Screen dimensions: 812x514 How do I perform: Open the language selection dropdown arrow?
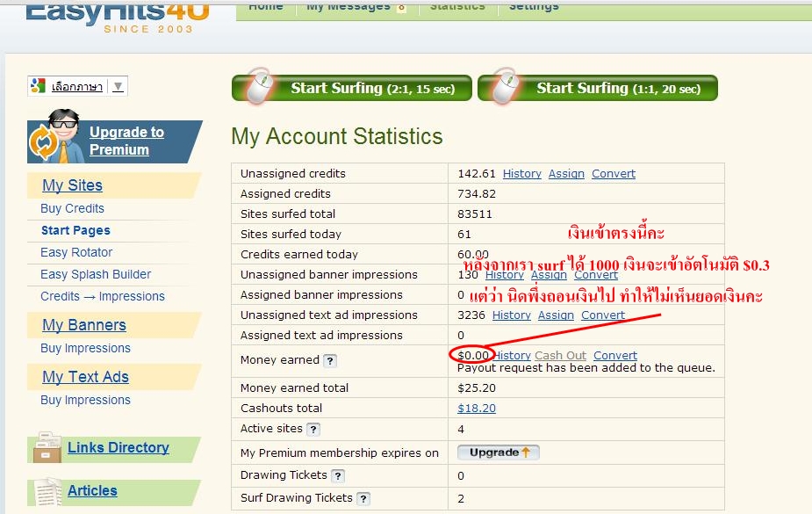coord(119,86)
